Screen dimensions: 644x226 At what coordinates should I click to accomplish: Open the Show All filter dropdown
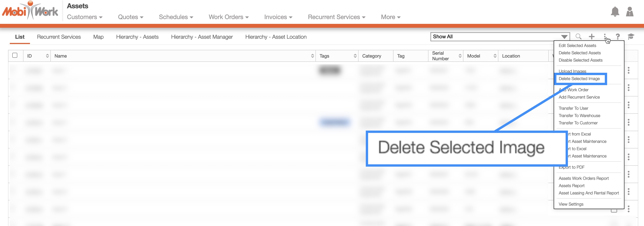tap(500, 37)
